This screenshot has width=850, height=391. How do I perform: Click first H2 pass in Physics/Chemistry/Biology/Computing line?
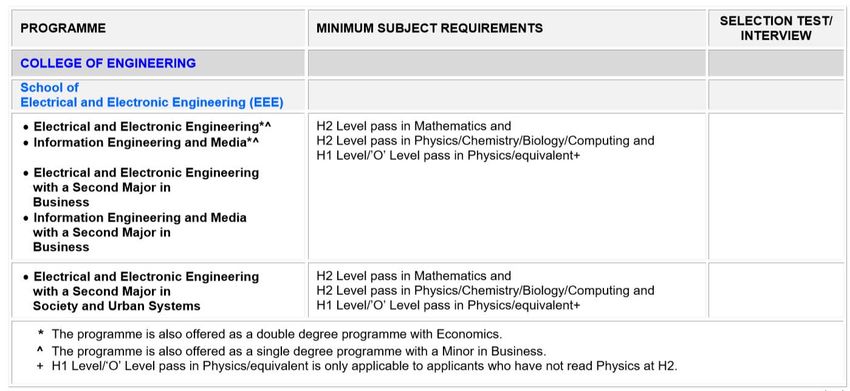pyautogui.click(x=485, y=141)
